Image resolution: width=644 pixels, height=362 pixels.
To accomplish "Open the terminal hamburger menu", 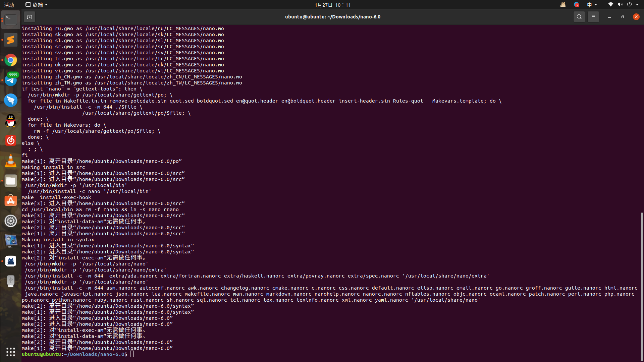I will (593, 17).
